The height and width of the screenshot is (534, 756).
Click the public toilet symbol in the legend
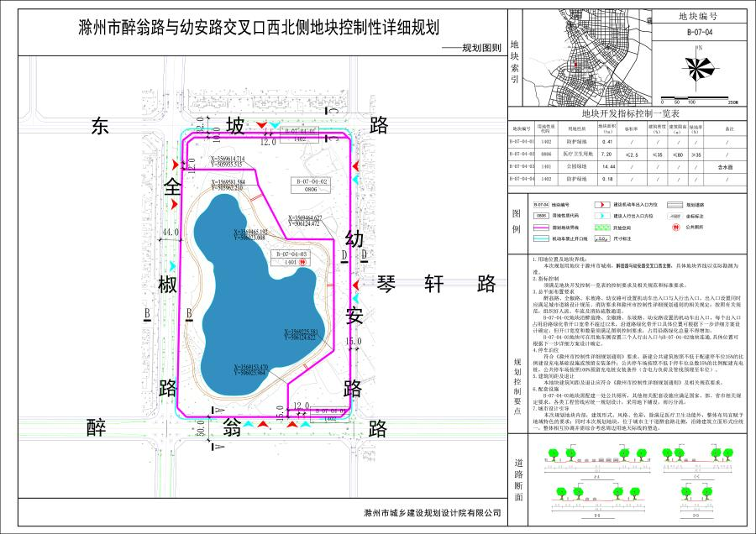pos(676,228)
